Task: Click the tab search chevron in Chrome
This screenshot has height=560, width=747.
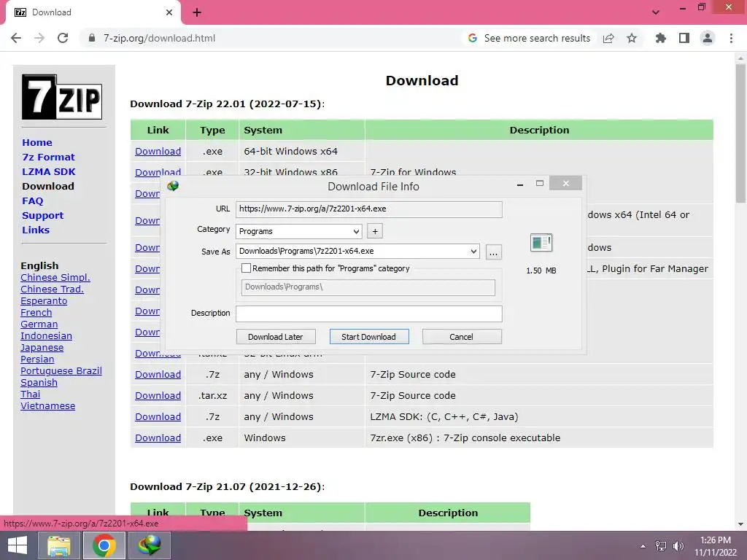Action: click(x=656, y=12)
